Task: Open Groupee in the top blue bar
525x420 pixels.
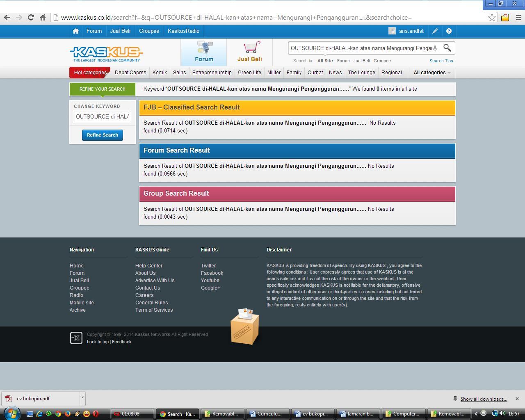Action: (x=149, y=31)
